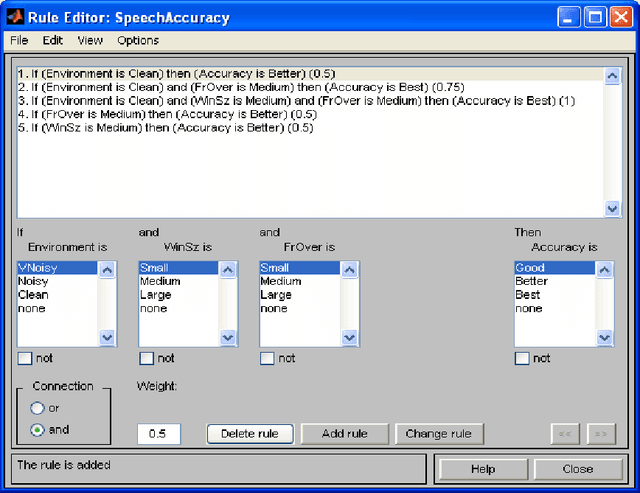The height and width of the screenshot is (493, 640).
Task: Check the 'not' checkbox under Accuracy
Action: tap(522, 358)
